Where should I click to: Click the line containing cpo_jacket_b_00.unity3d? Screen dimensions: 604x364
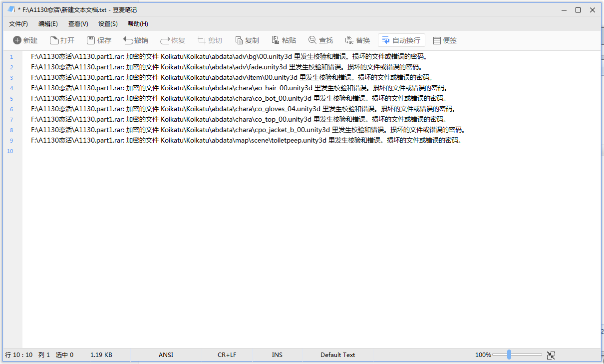tap(248, 130)
